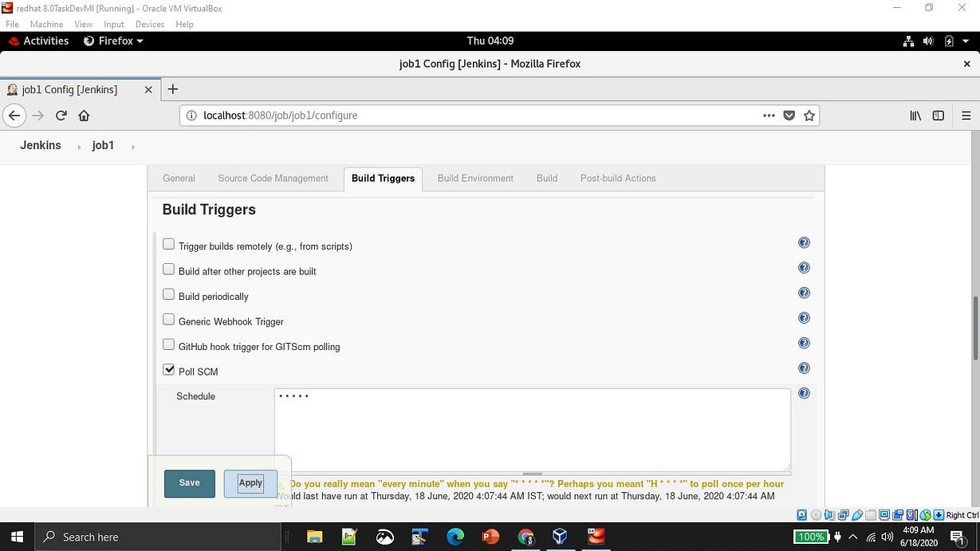Open Firefox hamburger menu
The height and width of the screenshot is (551, 980).
(966, 116)
